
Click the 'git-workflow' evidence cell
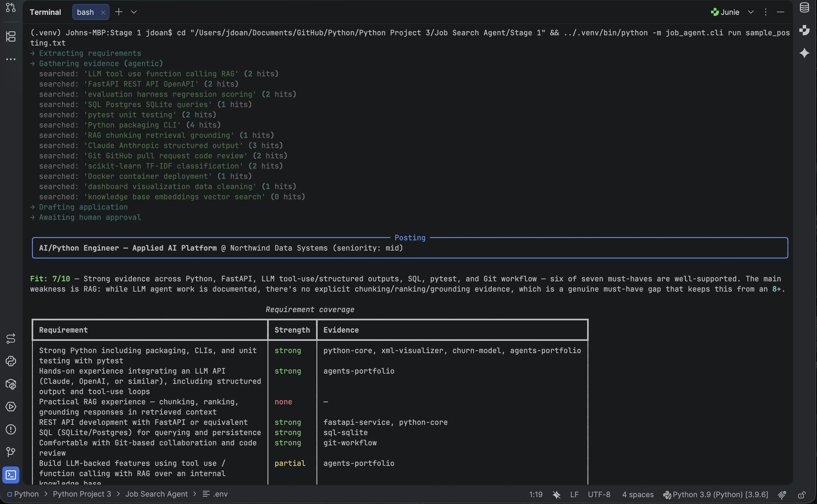click(350, 443)
